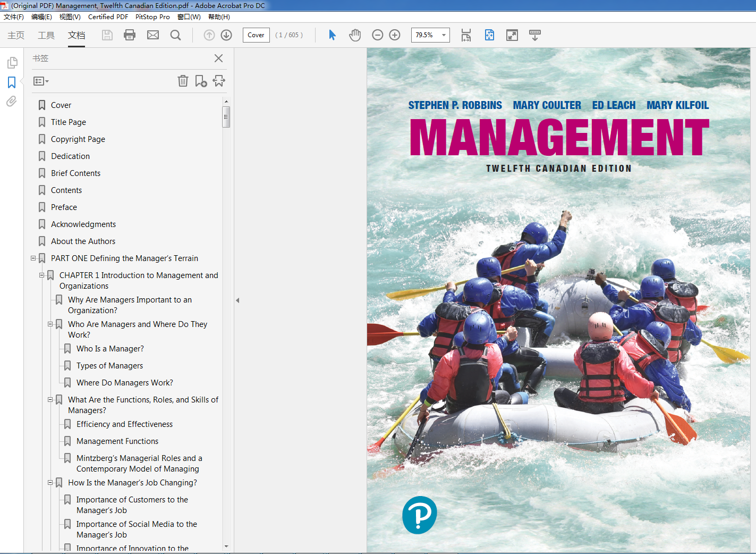Delete selected bookmark trash icon
The width and height of the screenshot is (756, 554).
point(183,81)
